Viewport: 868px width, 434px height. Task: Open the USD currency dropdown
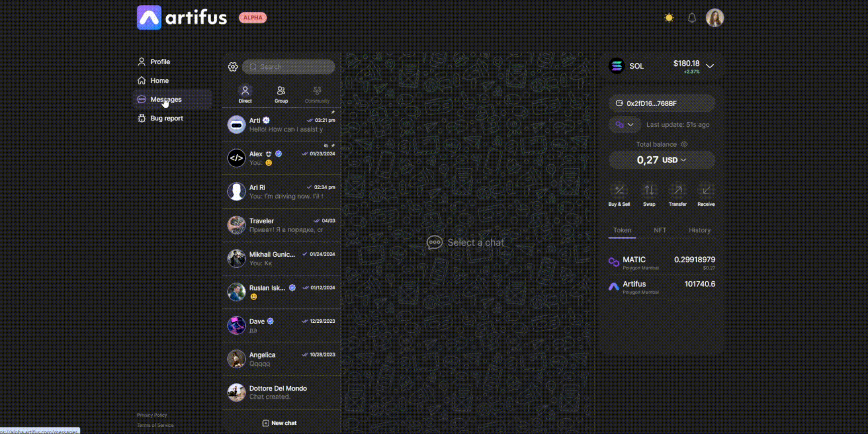pyautogui.click(x=674, y=160)
